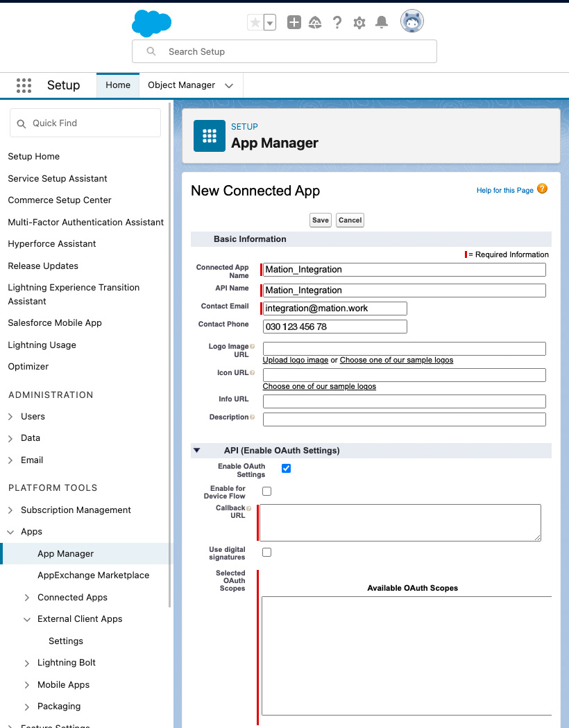Click the Contact Phone field
This screenshot has width=569, height=728.
coord(335,327)
